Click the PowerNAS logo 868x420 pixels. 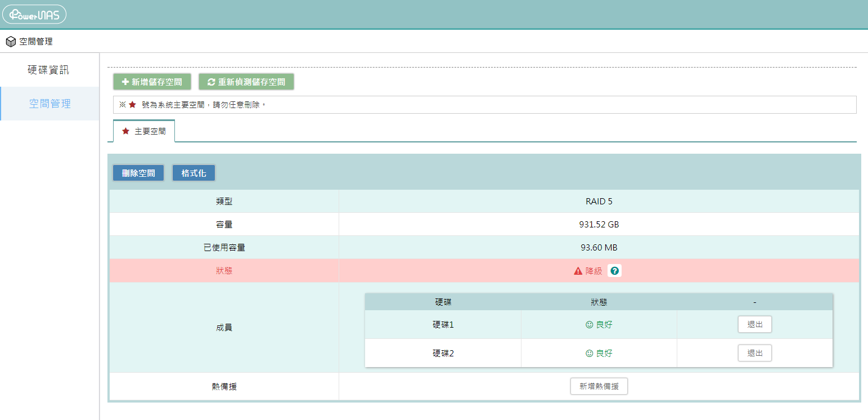tap(34, 14)
